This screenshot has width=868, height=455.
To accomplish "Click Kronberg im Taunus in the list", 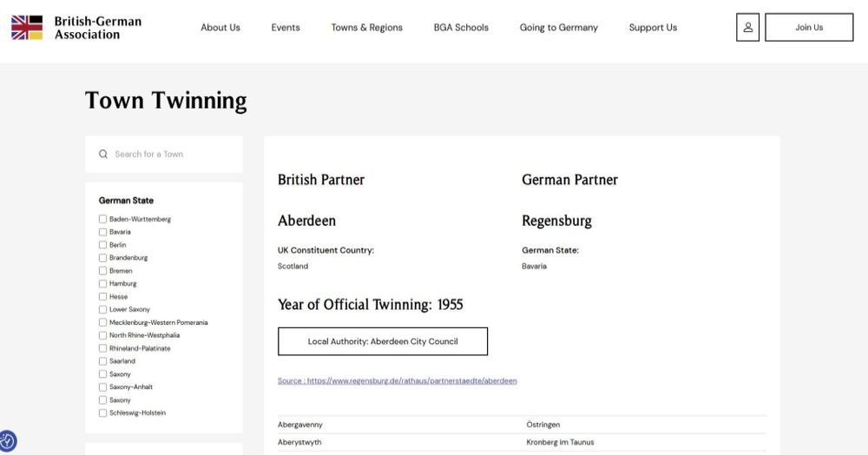I will pos(560,442).
